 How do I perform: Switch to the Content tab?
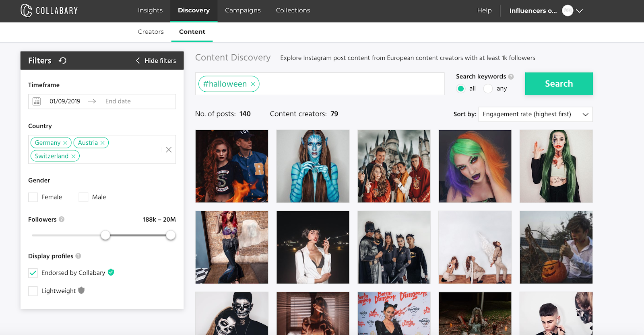[x=192, y=32]
